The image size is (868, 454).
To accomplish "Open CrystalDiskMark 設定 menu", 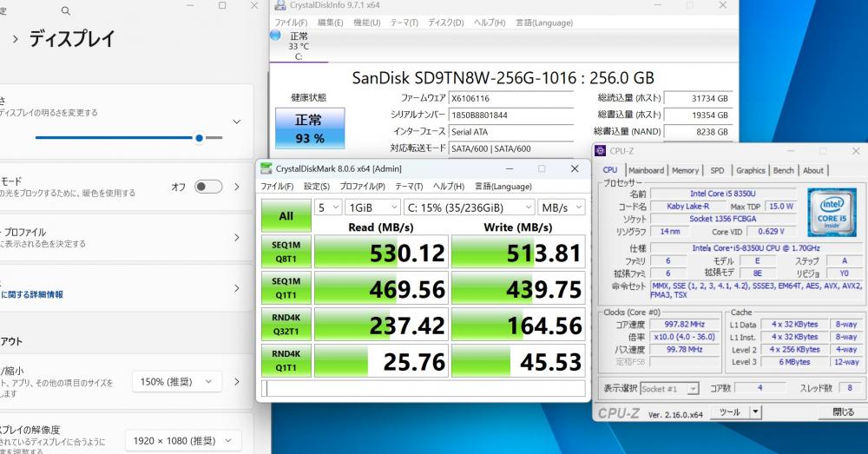I will coord(317,187).
